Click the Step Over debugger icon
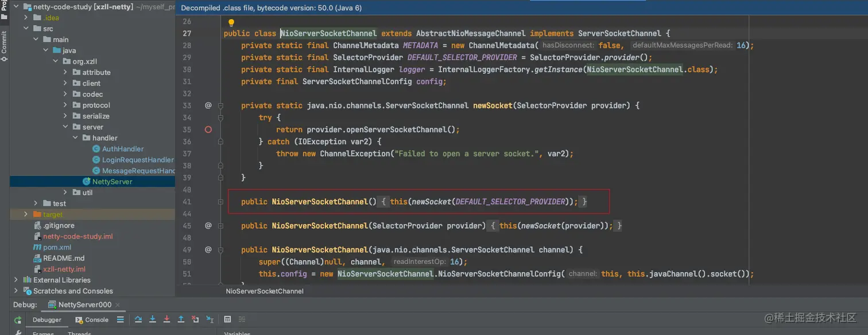Viewport: 868px width, 335px height. pos(138,320)
